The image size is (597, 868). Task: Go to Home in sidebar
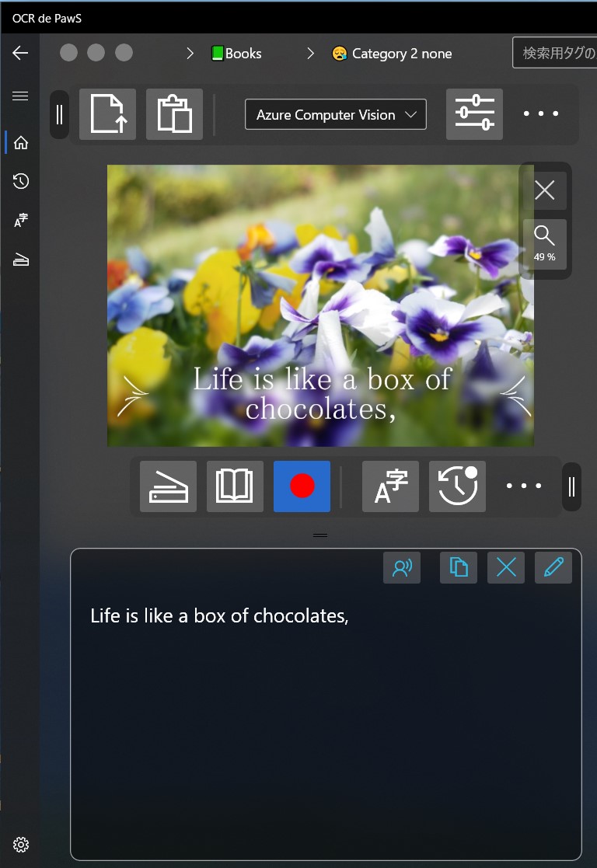pos(21,142)
